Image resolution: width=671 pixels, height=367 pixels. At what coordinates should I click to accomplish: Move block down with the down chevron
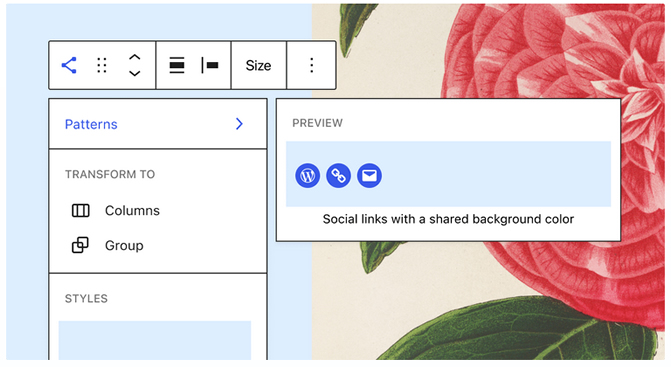(x=135, y=73)
